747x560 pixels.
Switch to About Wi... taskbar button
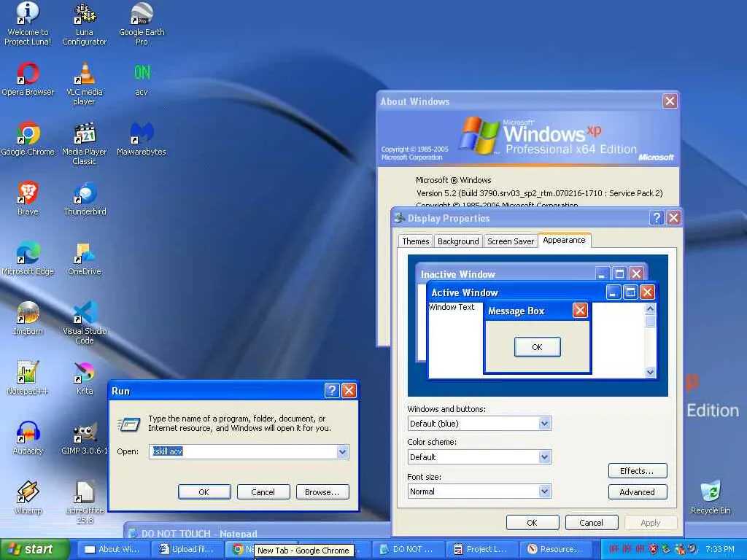[x=113, y=549]
